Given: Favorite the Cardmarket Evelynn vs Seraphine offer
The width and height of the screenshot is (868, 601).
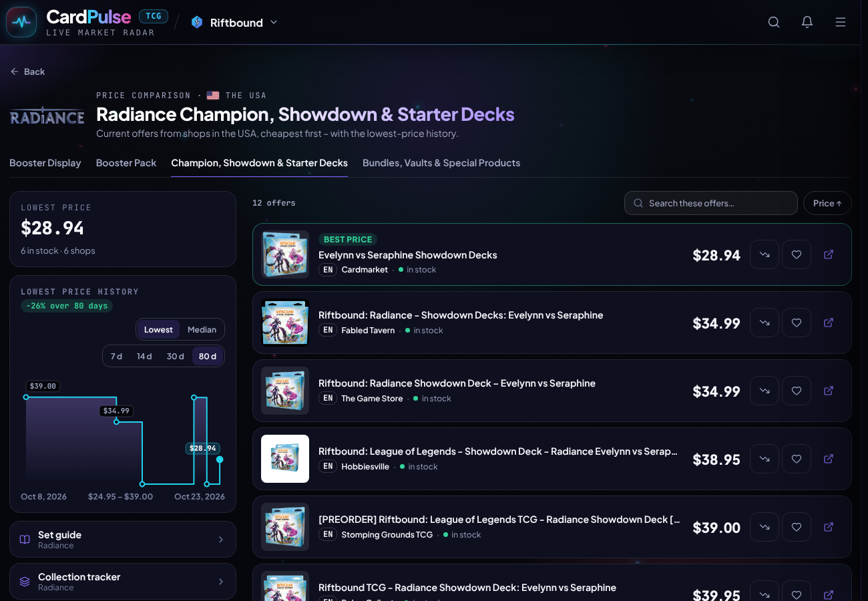Looking at the screenshot, I should click(797, 254).
